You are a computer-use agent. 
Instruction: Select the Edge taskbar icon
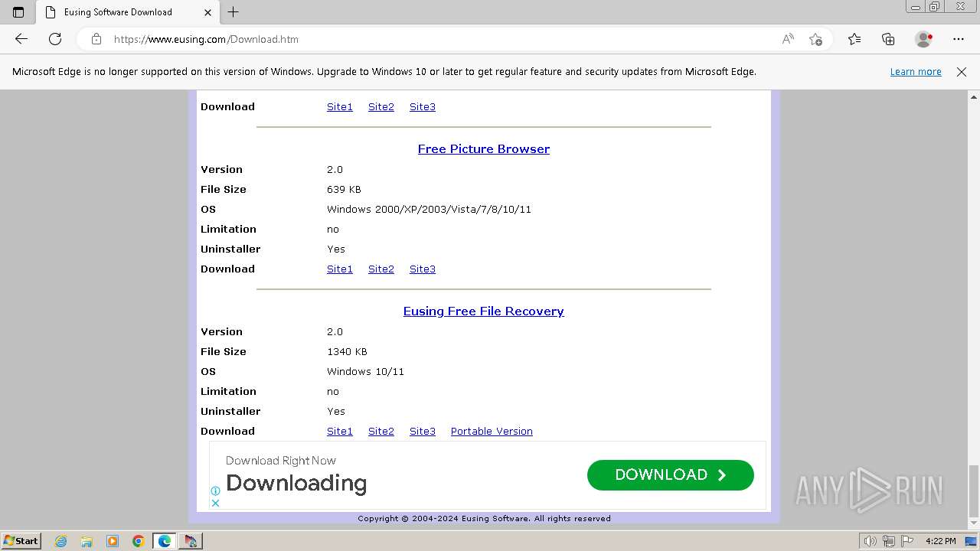165,541
